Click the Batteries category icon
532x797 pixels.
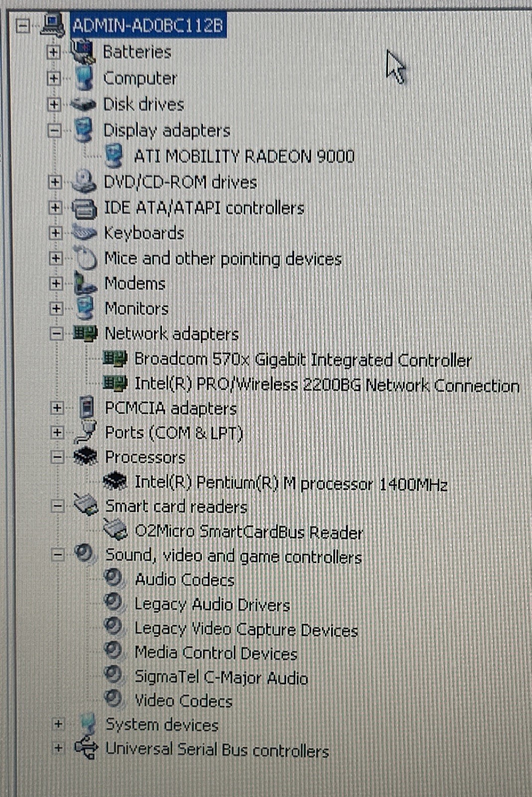[83, 51]
